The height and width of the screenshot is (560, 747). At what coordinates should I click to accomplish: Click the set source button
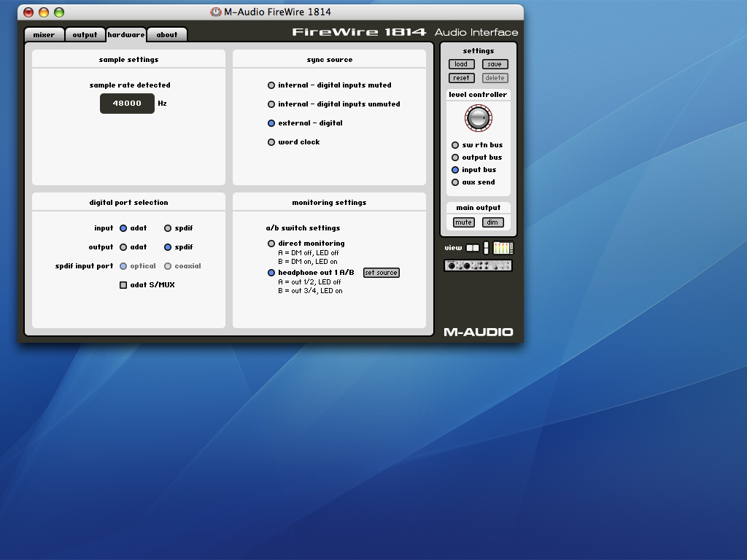[x=381, y=273]
